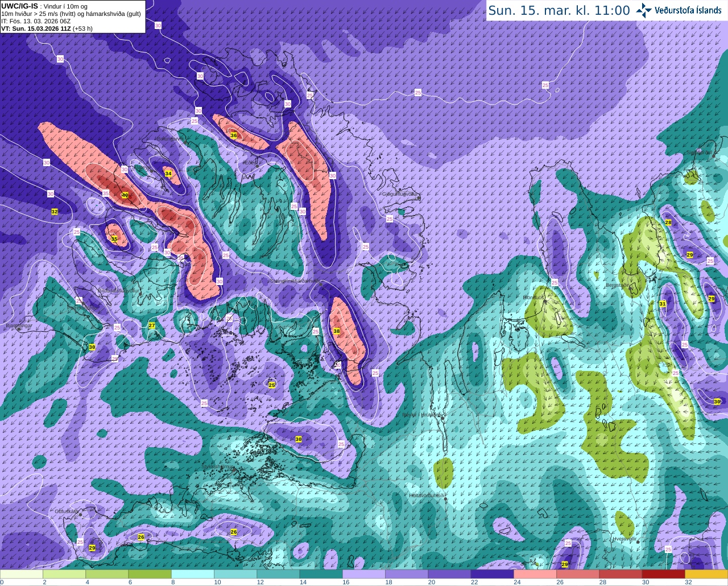
Task: Select the 2–4 m/s legend swatch
Action: 64,574
